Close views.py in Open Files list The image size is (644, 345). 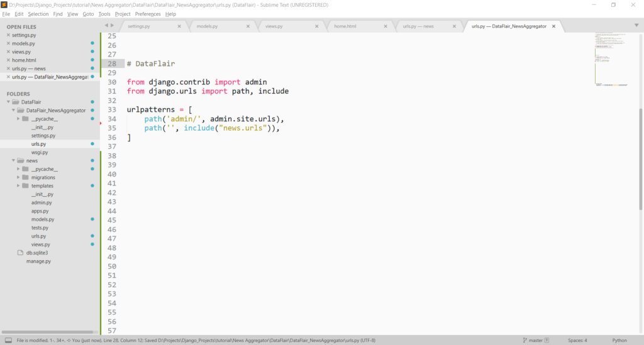[x=8, y=52]
